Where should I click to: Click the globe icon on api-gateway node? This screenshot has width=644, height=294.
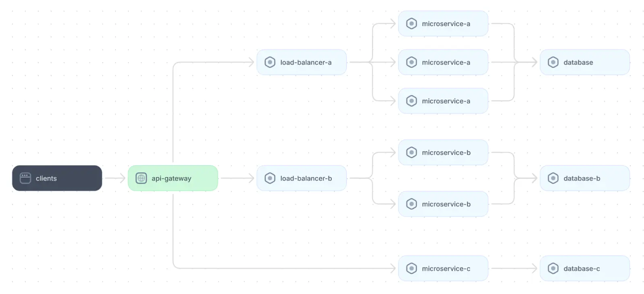(141, 178)
